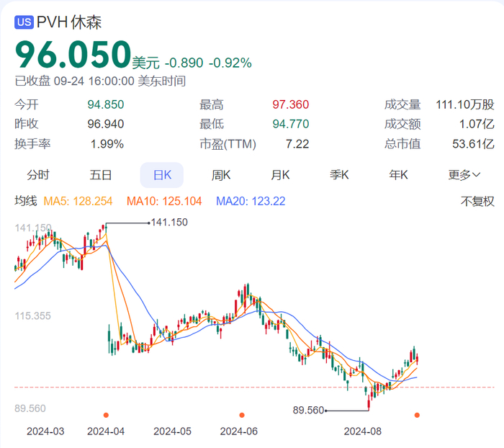
Task: Open the 月K monthly chart tab
Action: tap(280, 175)
